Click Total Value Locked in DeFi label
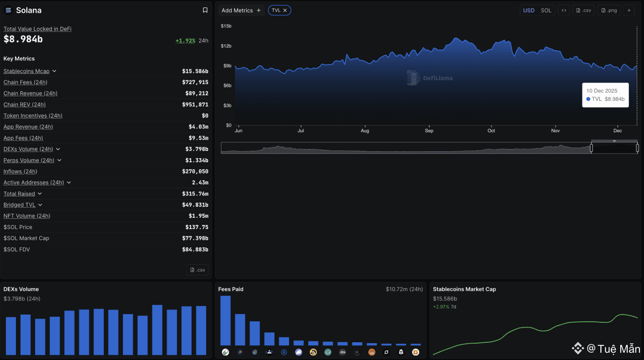The width and height of the screenshot is (644, 360). click(x=37, y=29)
